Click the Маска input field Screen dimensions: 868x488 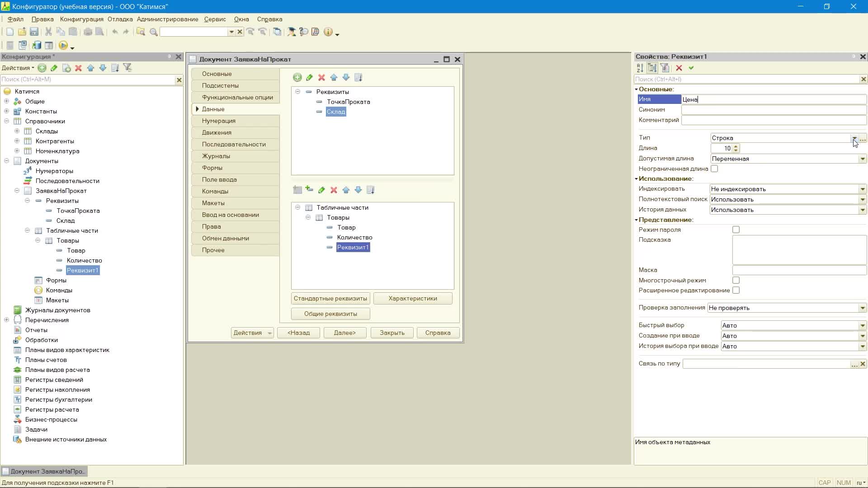click(x=799, y=270)
